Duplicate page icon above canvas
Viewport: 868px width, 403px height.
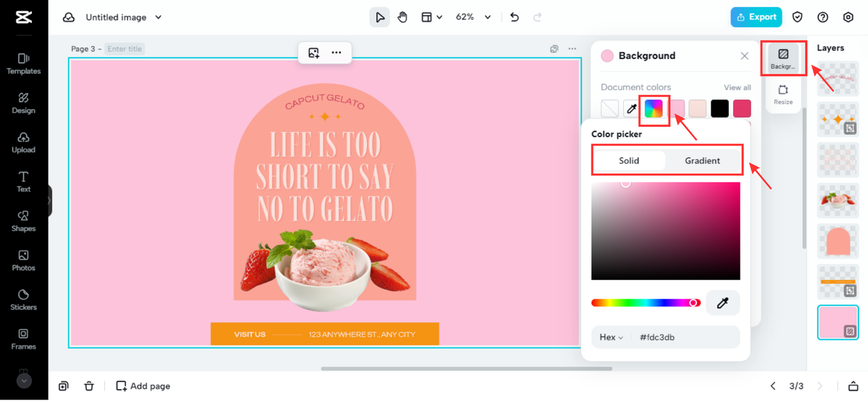pyautogui.click(x=554, y=49)
